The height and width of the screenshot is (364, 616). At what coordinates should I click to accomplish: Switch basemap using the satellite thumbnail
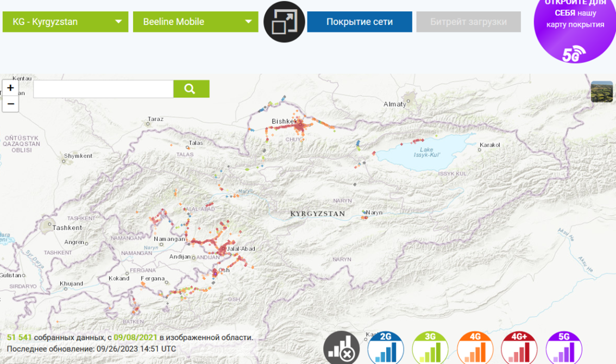601,92
